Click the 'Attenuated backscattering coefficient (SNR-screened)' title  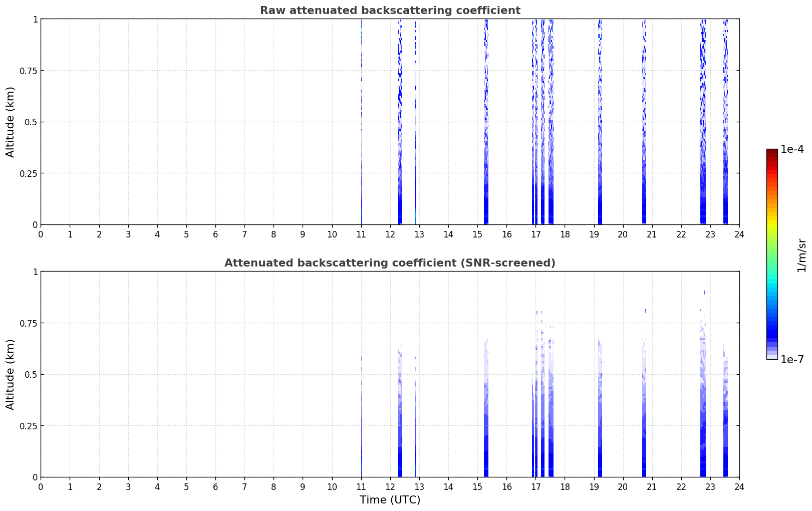[390, 263]
